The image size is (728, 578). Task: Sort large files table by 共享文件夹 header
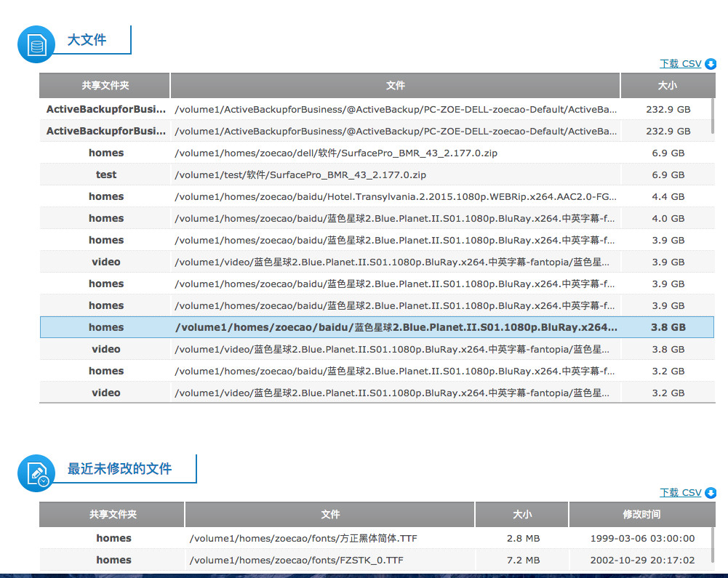click(105, 85)
